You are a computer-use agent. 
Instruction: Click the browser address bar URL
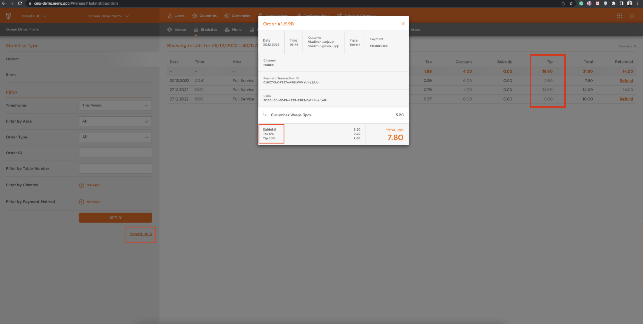point(76,3)
